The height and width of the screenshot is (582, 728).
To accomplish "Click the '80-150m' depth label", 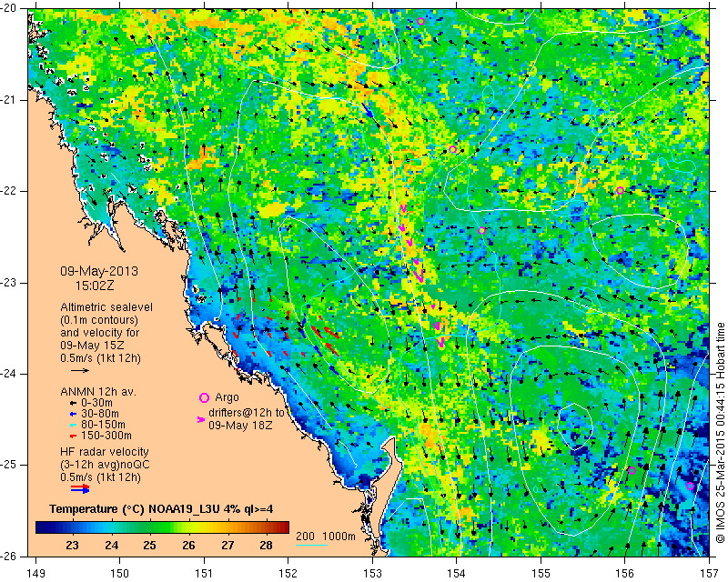I will pyautogui.click(x=103, y=425).
